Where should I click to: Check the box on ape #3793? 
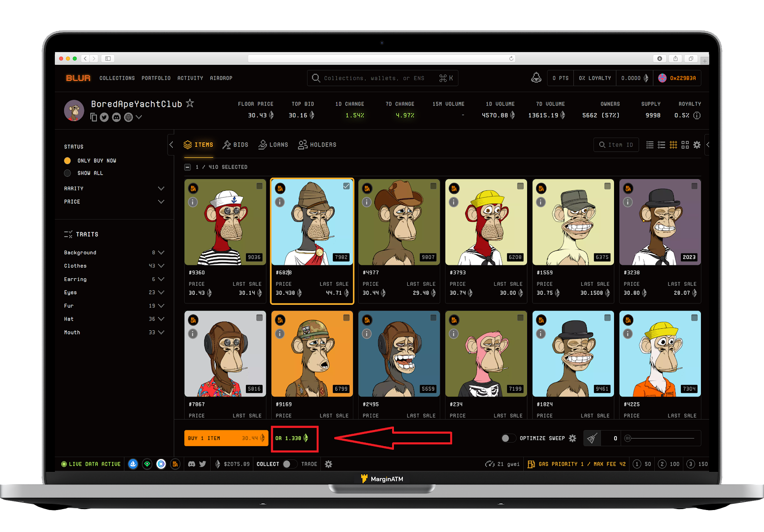(x=520, y=186)
